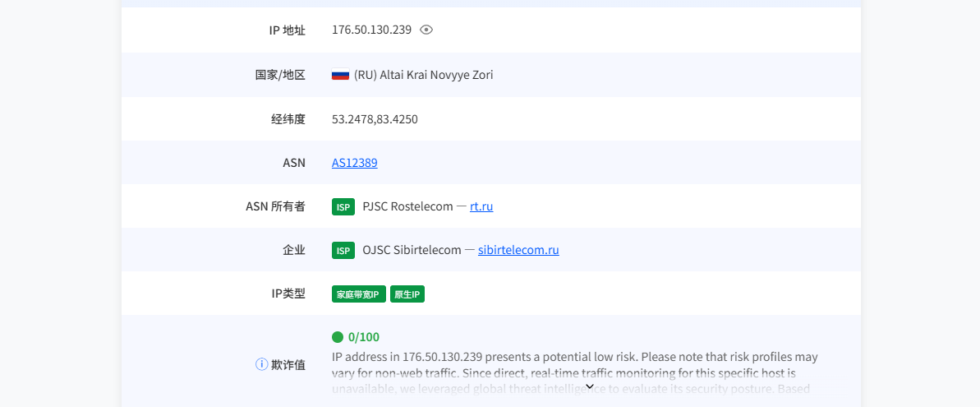Click the info icon beside 欺诈值

(262, 364)
